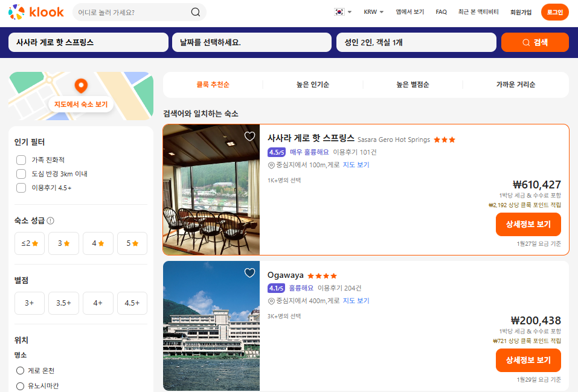Toggle the 3 star class filter
Viewport: 578px width, 392px height.
(64, 243)
